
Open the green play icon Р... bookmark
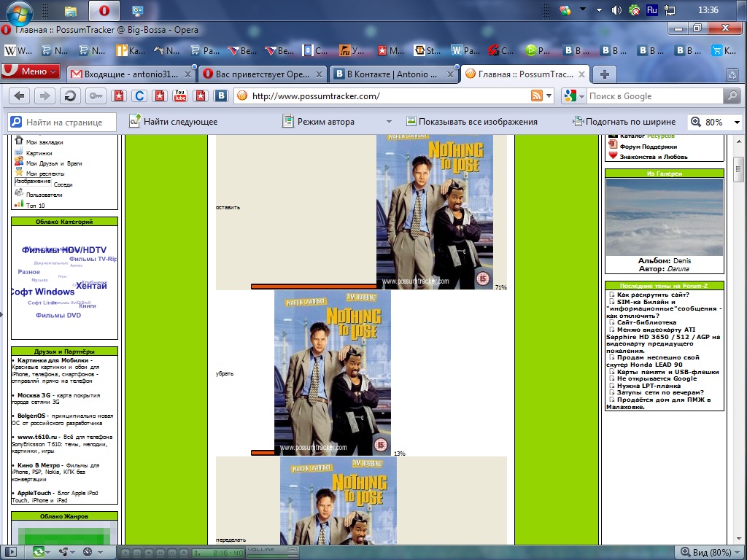(538, 50)
